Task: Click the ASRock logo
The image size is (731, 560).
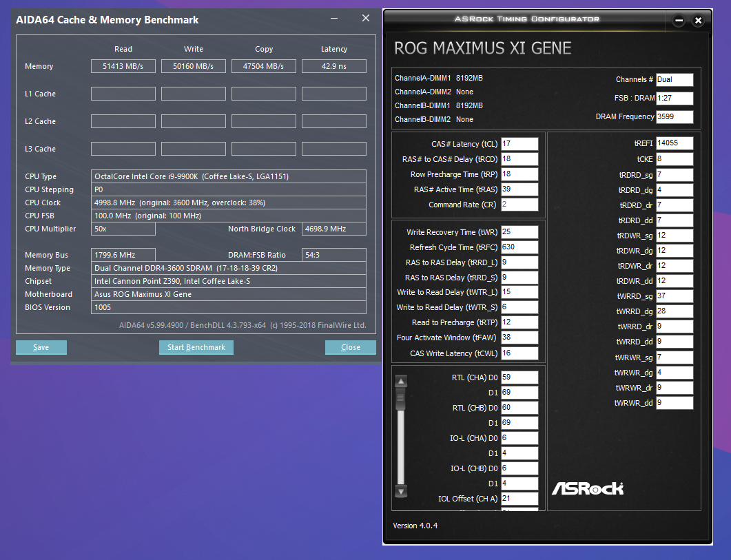Action: (587, 488)
